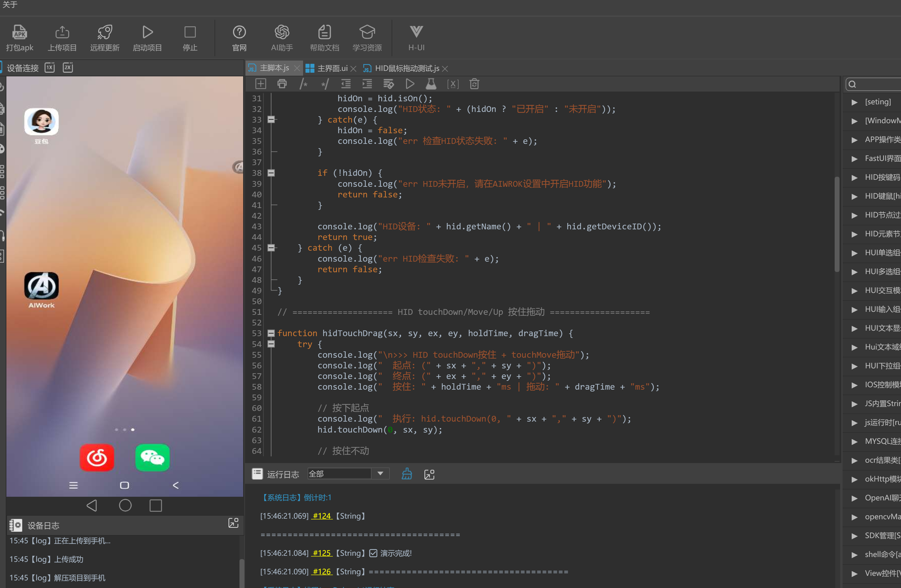
Task: Tap the WeChat app on device screen
Action: pos(152,458)
